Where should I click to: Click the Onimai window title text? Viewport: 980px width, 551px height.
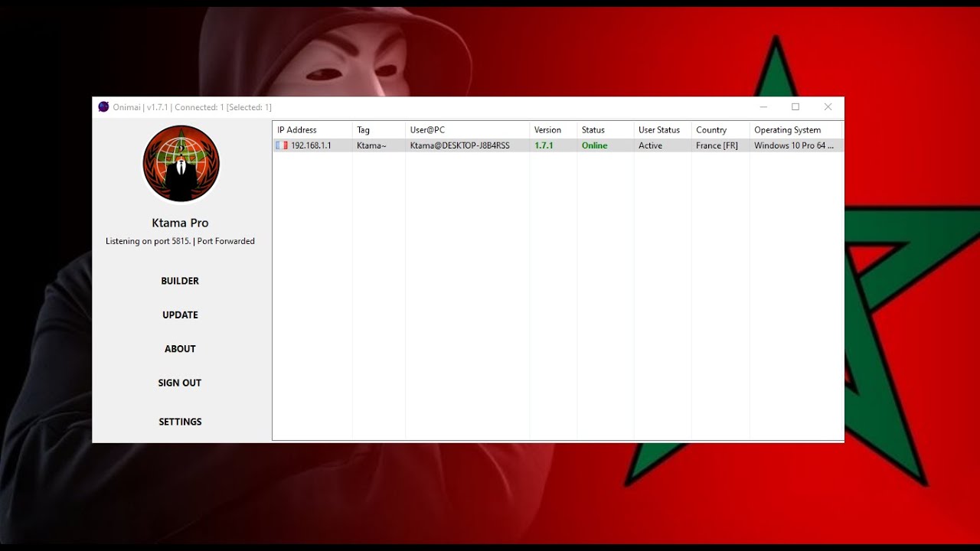pyautogui.click(x=192, y=107)
